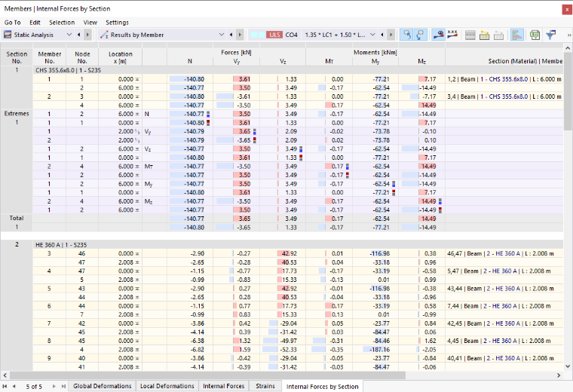This screenshot has width=573, height=392.
Task: Click the Excel export icon
Action: (535, 35)
